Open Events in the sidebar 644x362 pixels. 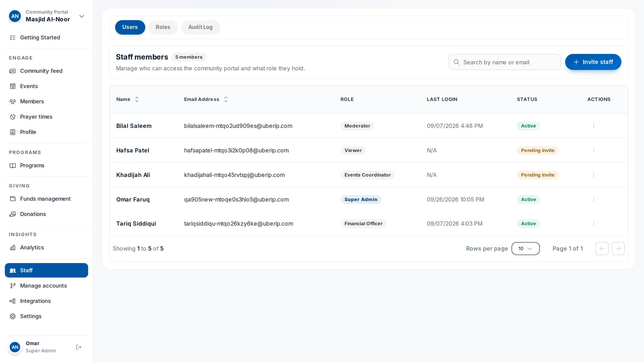[x=46, y=86]
